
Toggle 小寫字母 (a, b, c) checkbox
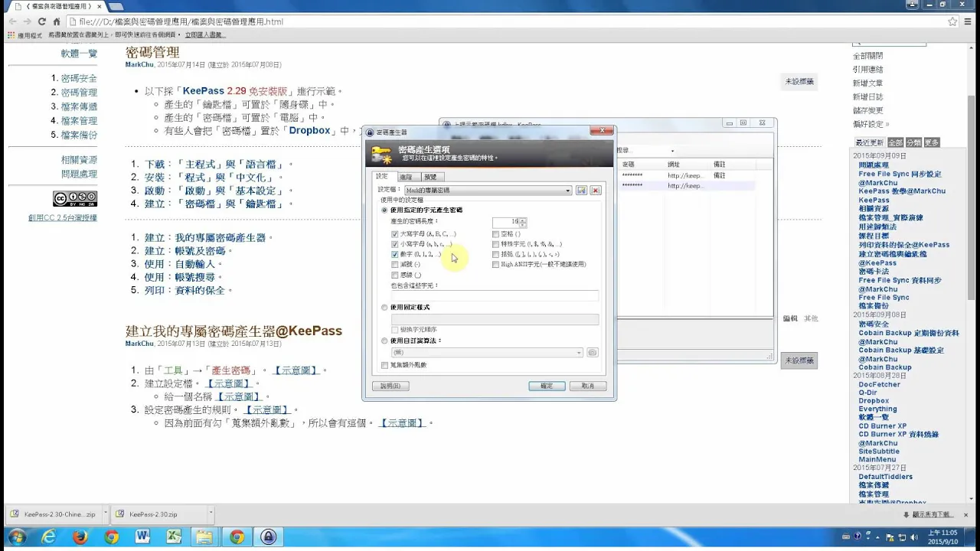pyautogui.click(x=395, y=244)
